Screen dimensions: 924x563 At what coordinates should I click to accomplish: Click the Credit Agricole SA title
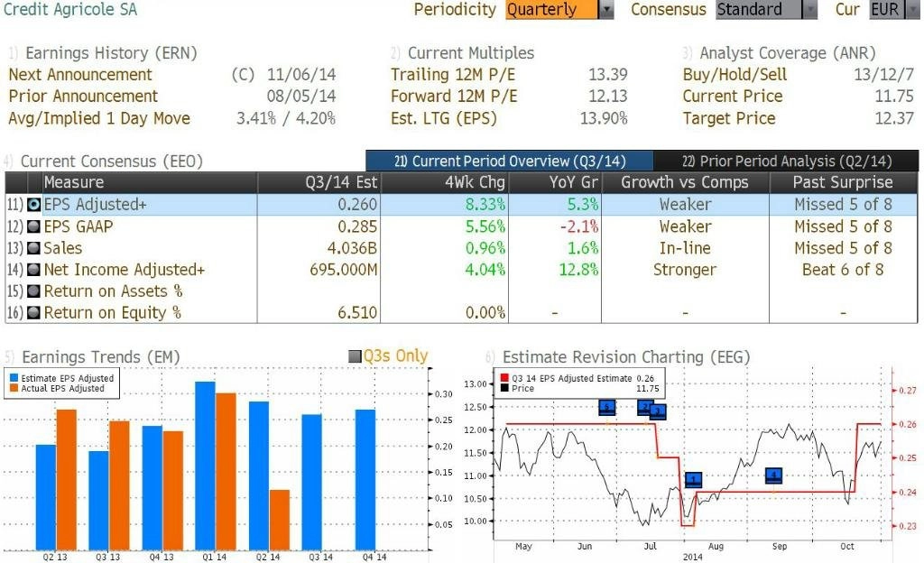(70, 9)
